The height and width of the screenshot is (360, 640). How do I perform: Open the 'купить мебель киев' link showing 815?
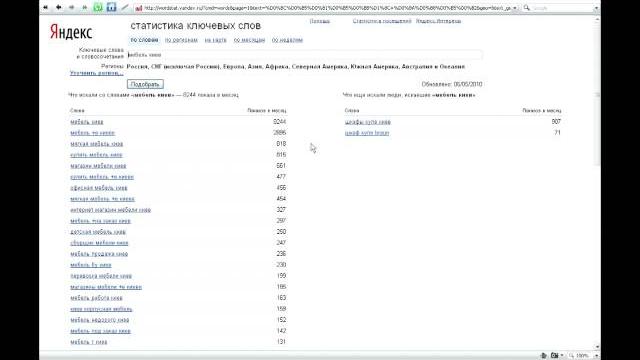coord(96,155)
